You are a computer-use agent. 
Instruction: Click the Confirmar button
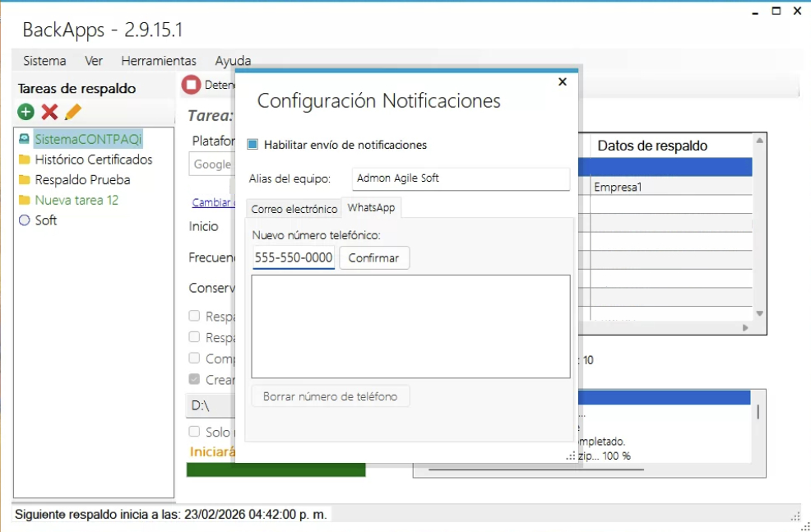374,258
